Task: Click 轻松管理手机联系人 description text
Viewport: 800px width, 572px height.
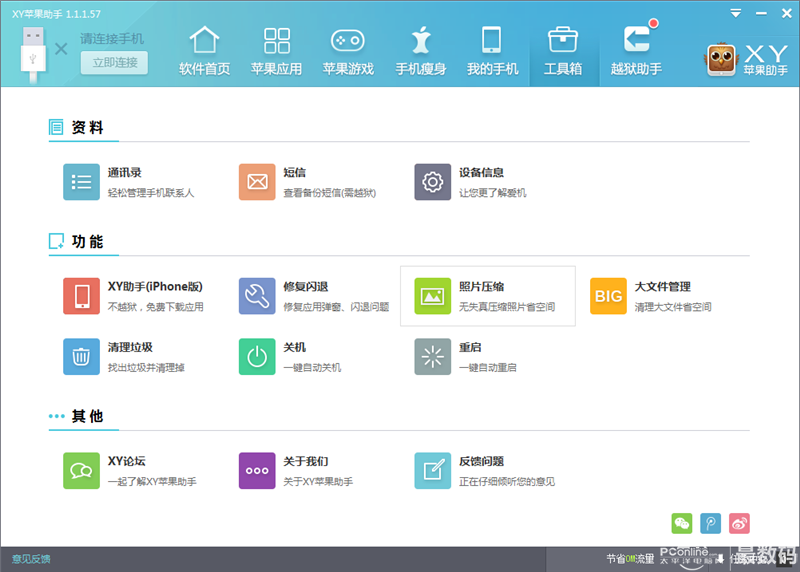Action: point(151,193)
